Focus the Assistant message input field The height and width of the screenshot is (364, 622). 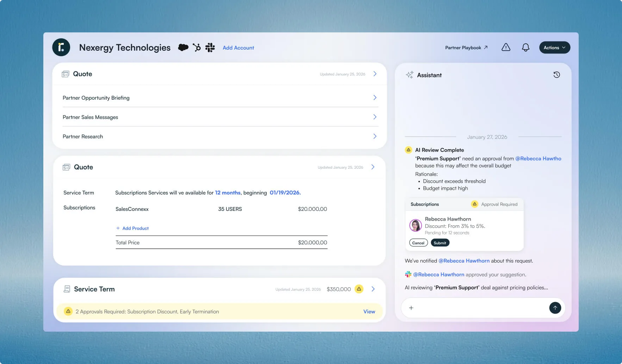(x=483, y=308)
